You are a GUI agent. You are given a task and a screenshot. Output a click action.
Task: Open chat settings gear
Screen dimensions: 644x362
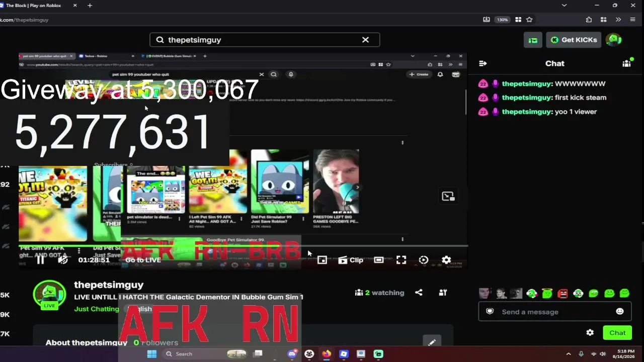coord(590,333)
